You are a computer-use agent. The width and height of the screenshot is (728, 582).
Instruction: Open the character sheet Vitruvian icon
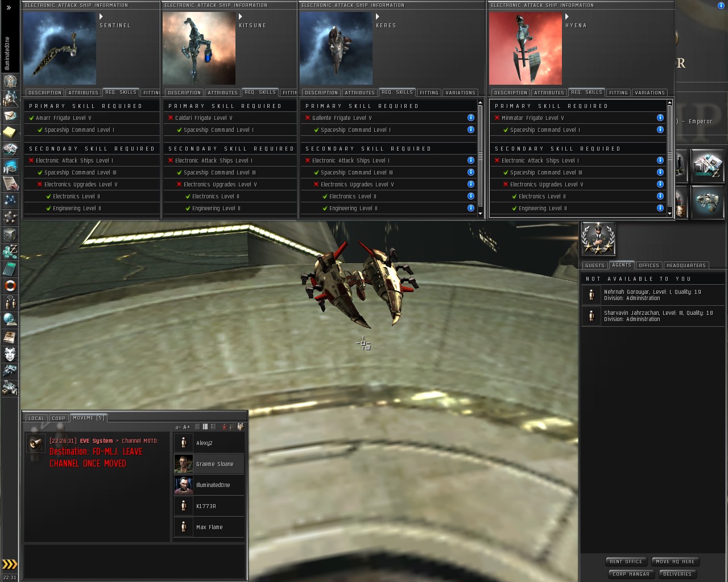10,81
